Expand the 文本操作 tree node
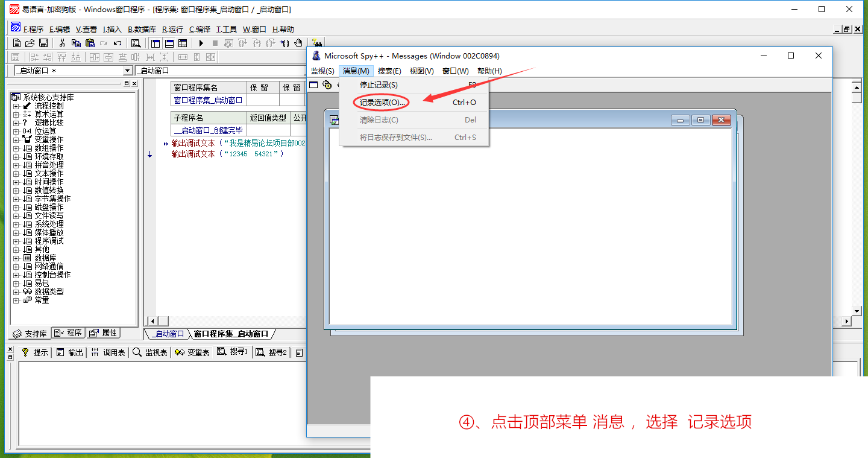 (x=16, y=173)
